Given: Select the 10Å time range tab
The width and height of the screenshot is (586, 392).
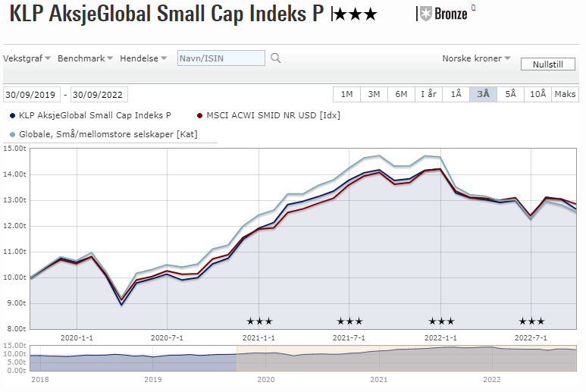Looking at the screenshot, I should [x=537, y=94].
